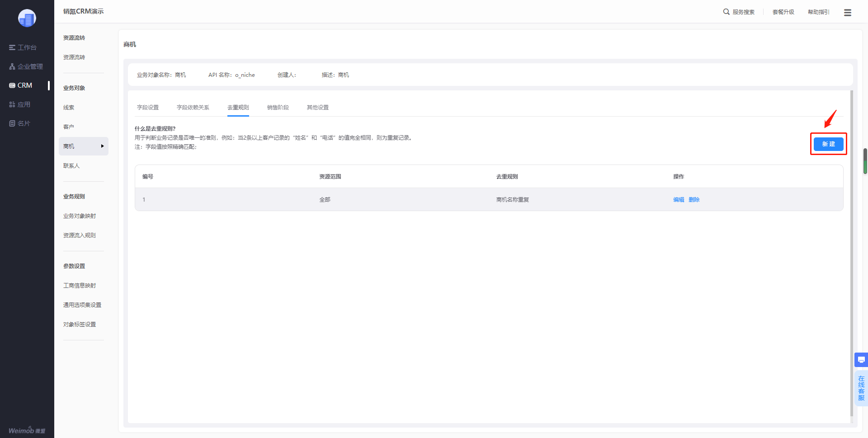The width and height of the screenshot is (868, 438).
Task: Edit the 商机名称重复 rule
Action: [679, 200]
